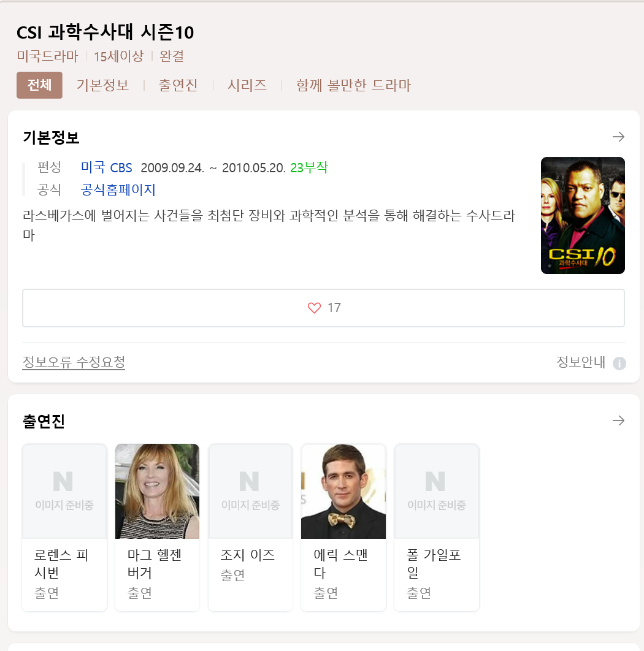Click the 미국드라마 genre label
Viewport: 644px width, 651px height.
(x=47, y=56)
